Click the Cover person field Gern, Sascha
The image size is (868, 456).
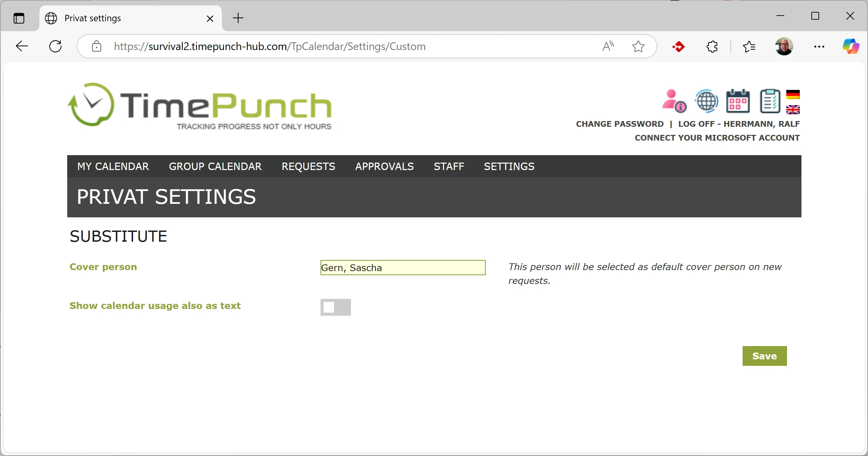[x=403, y=268]
